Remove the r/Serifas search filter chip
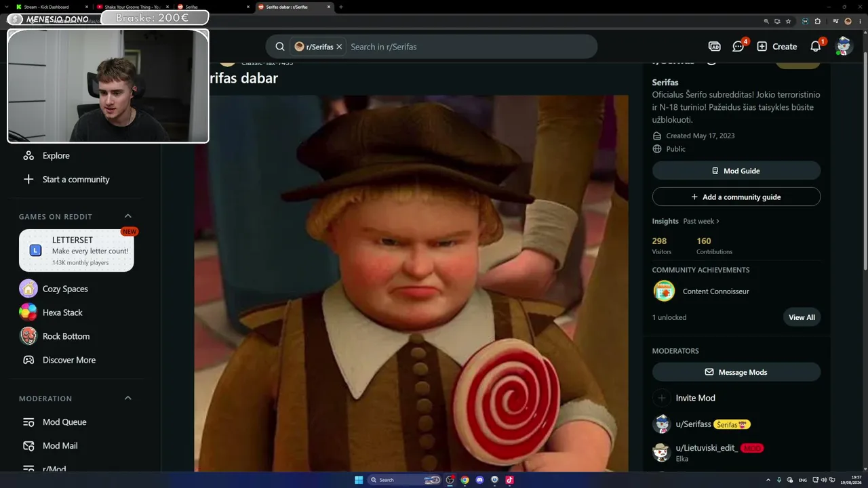 click(339, 47)
